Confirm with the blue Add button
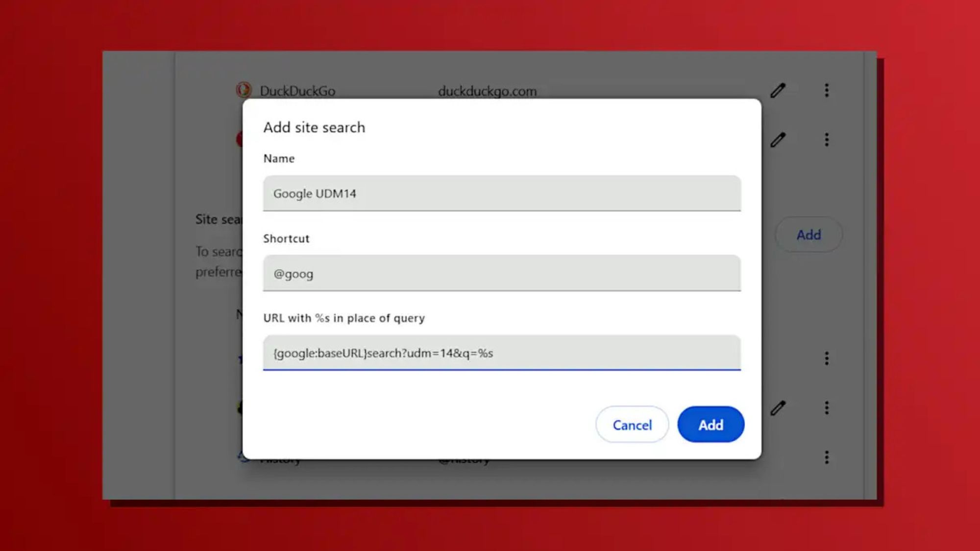Viewport: 980px width, 551px height. (x=710, y=425)
